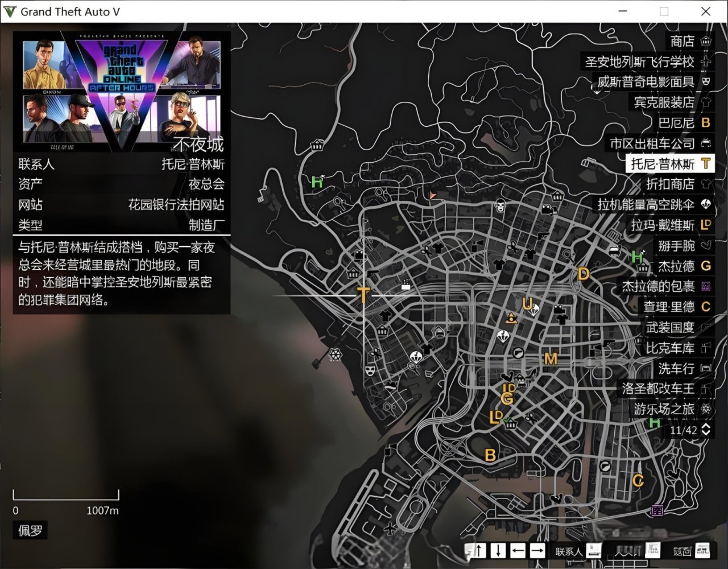Screen dimensions: 728x569
Task: Select the yellow D marker on the map
Action: [x=583, y=274]
